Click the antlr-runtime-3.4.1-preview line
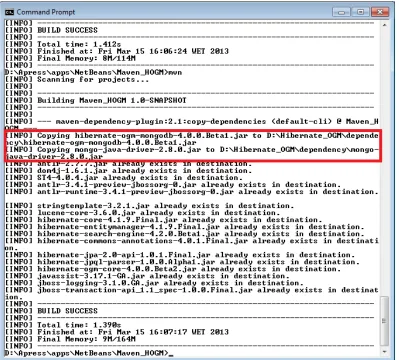 192,192
